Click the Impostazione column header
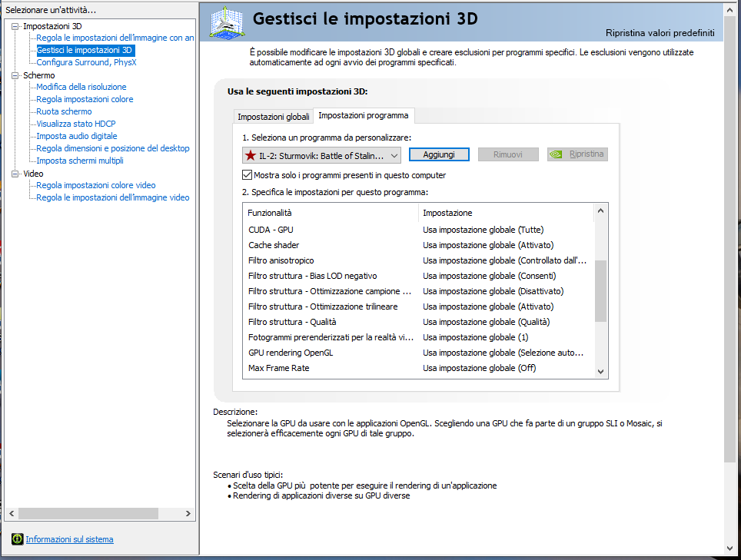741x560 pixels. pos(506,213)
